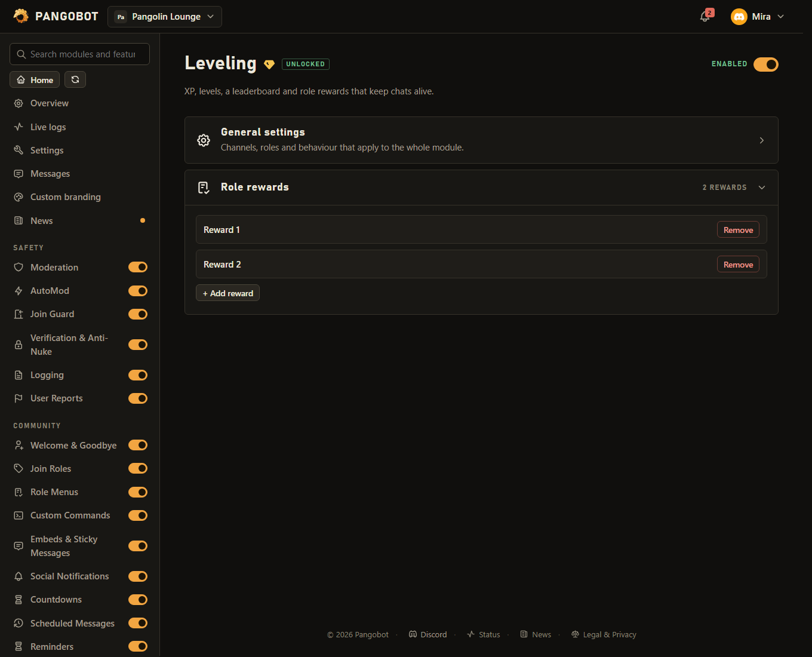Click the UNLOCKED badge
Screen dimensions: 812x657
coord(306,64)
